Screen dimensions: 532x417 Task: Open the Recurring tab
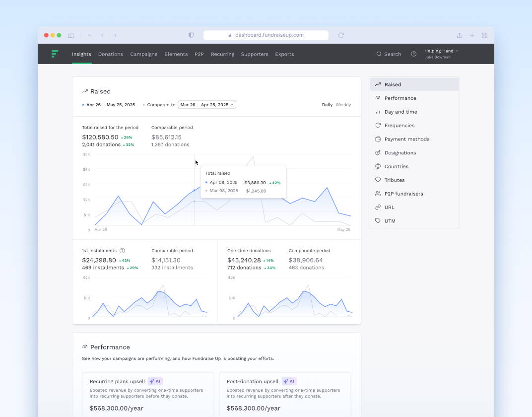coord(222,54)
